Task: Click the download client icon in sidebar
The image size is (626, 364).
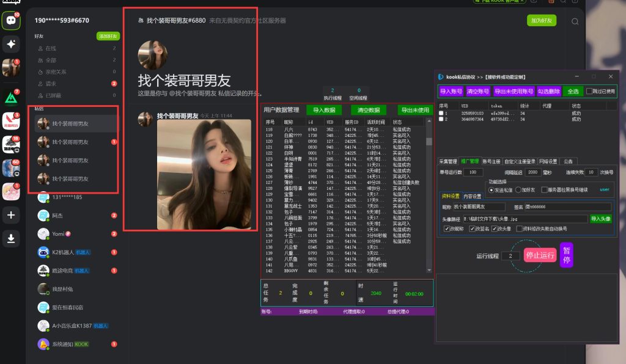Action: pyautogui.click(x=11, y=239)
